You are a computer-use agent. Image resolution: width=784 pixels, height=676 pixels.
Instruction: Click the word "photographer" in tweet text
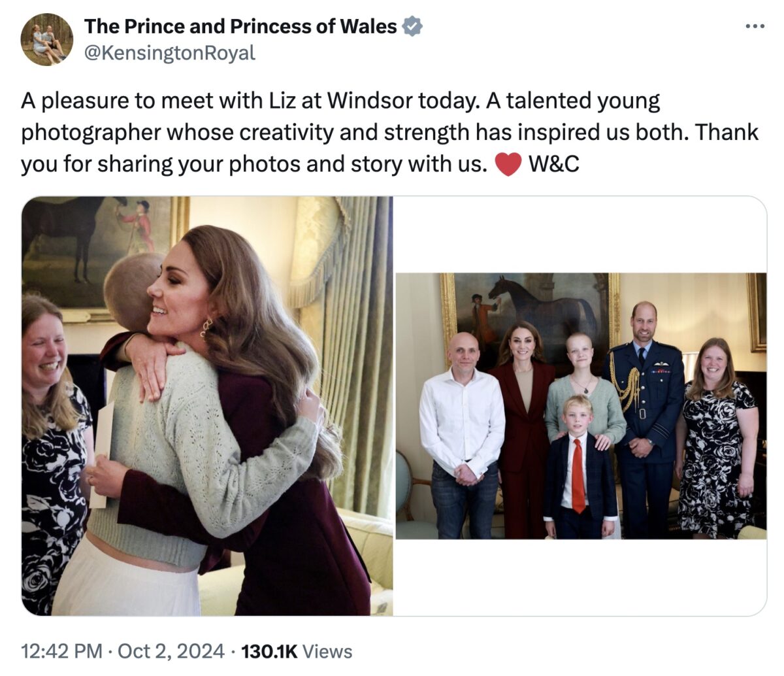(x=91, y=133)
